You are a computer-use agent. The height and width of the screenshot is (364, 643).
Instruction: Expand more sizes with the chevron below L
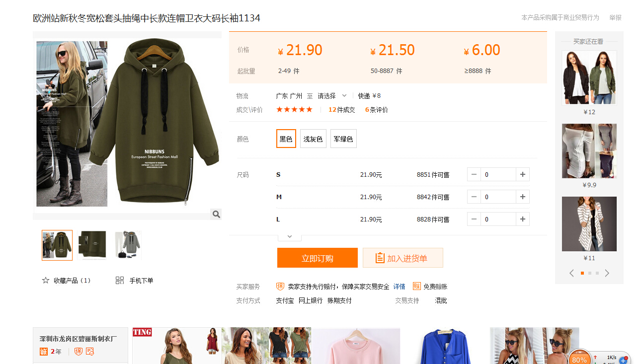click(290, 237)
